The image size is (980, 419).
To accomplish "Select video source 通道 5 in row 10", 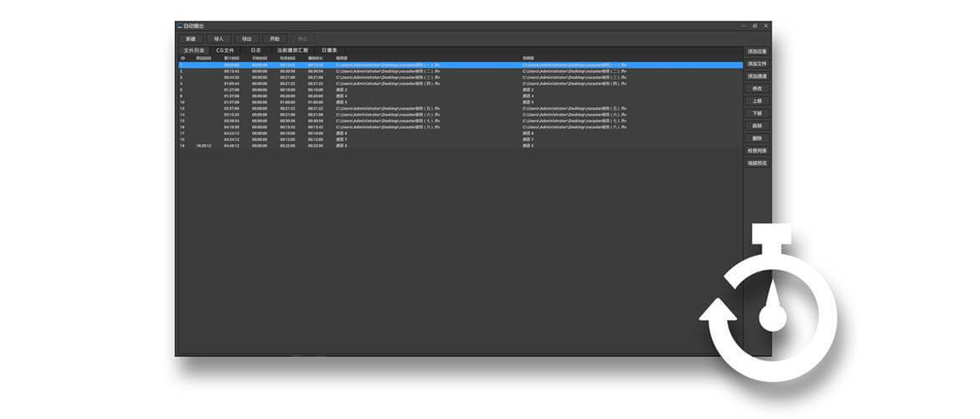I will tap(341, 102).
